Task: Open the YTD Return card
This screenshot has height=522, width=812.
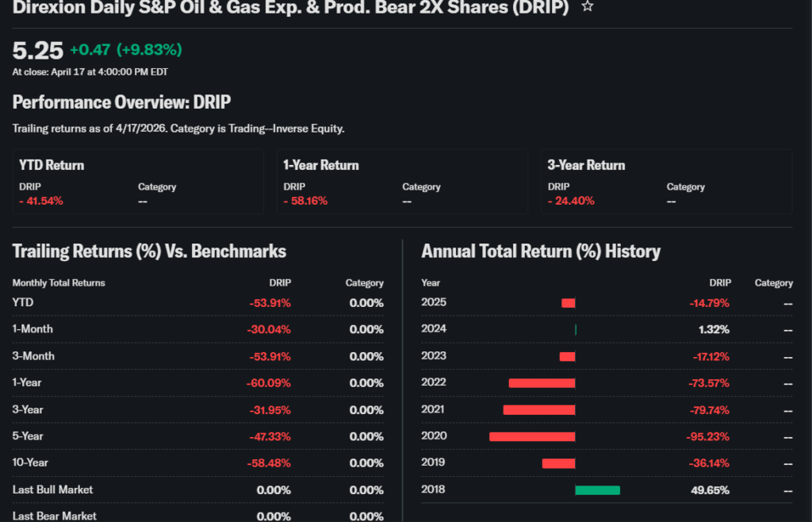Action: click(138, 182)
